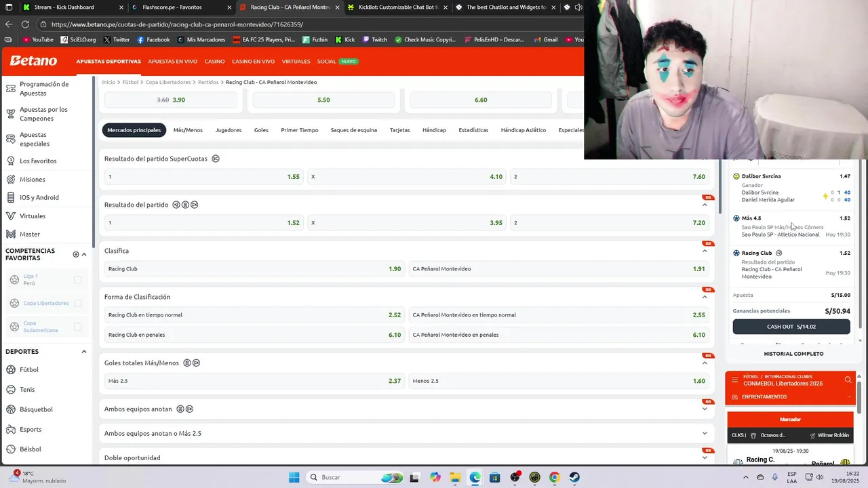Select Básquetbol sport icon

(11, 409)
